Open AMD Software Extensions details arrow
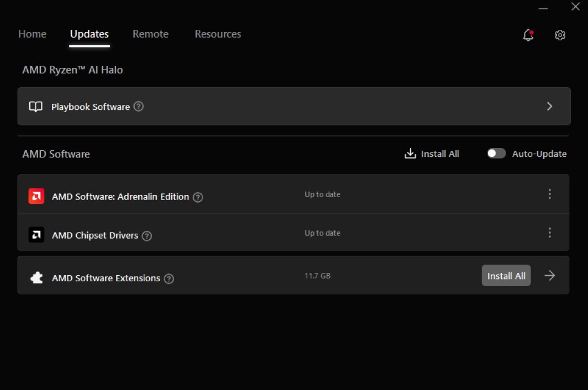 pos(549,276)
